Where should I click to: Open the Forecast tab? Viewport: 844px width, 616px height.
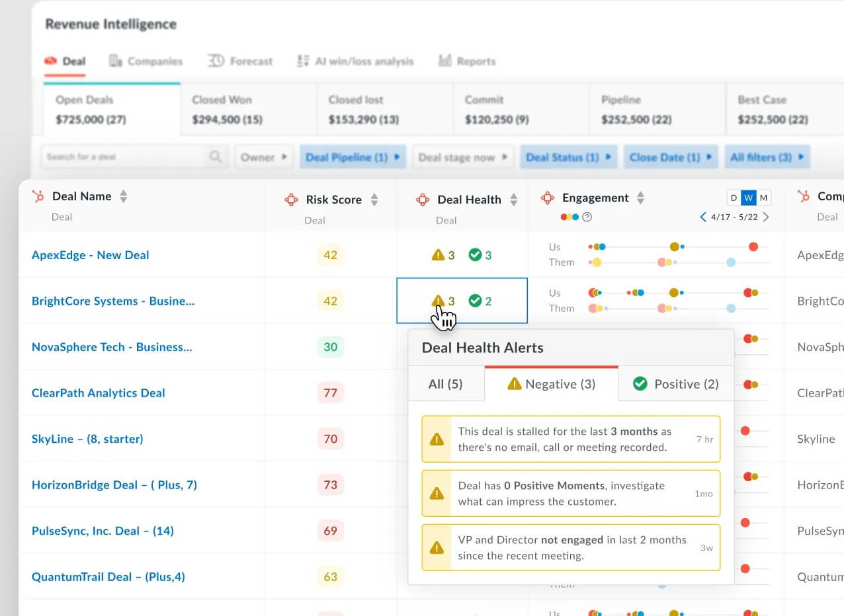click(240, 61)
